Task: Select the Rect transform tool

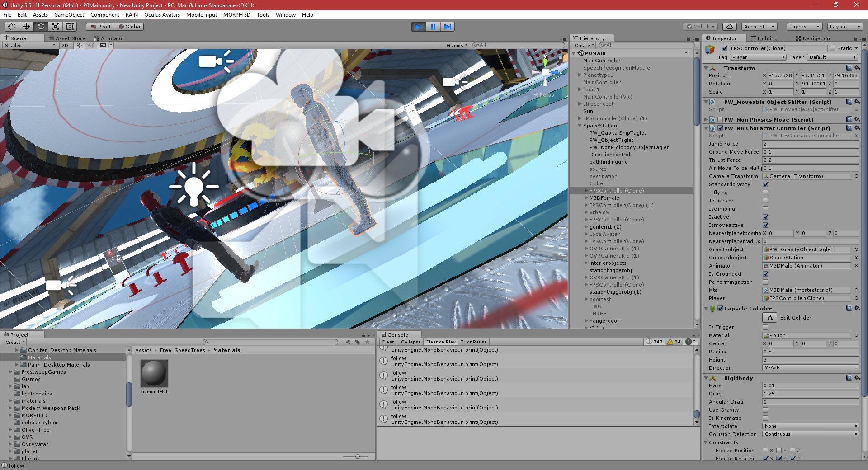Action: coord(70,27)
